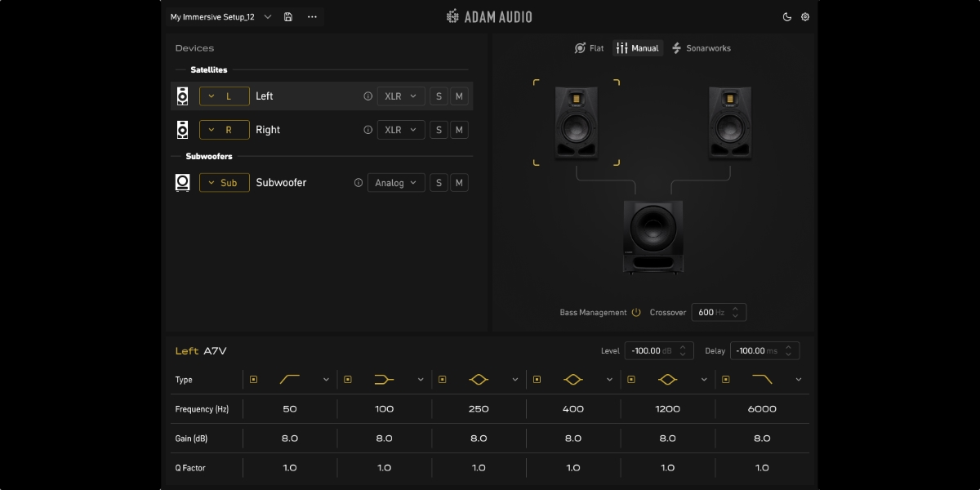980x490 pixels.
Task: Click the crossover frequency stepper arrows
Action: 735,313
